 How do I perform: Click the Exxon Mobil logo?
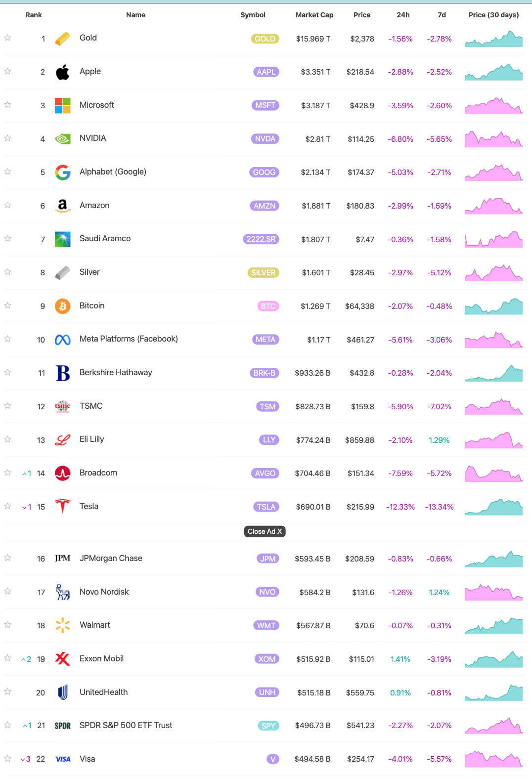click(62, 659)
